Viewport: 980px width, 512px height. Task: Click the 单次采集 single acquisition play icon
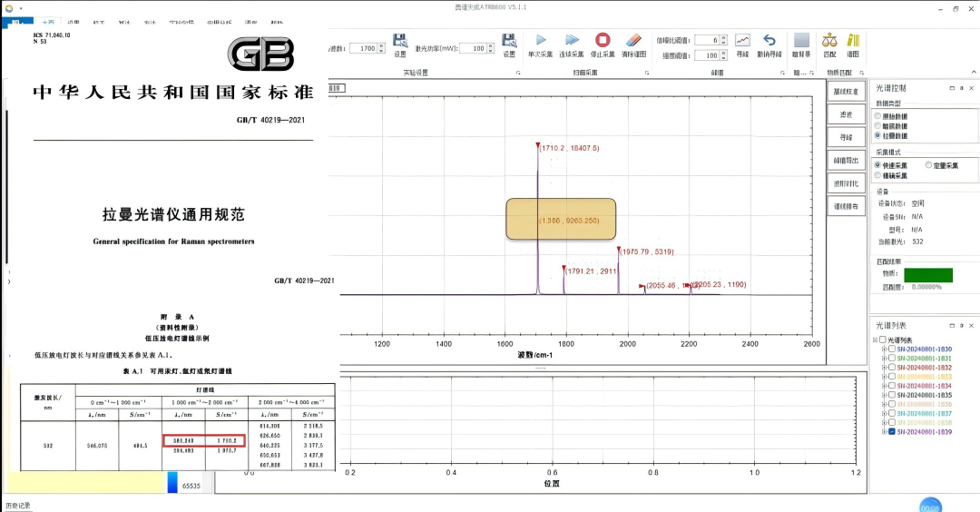541,40
